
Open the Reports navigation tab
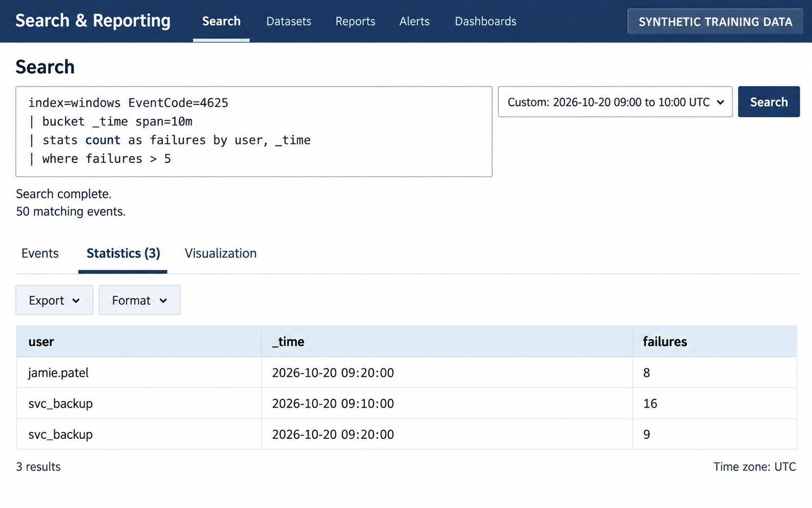[355, 22]
